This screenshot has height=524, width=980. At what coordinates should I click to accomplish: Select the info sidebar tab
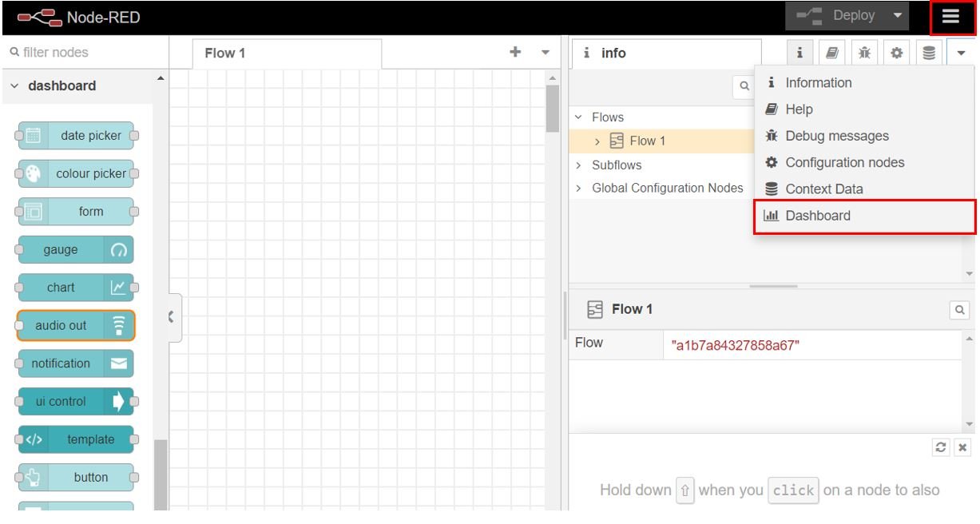click(667, 54)
